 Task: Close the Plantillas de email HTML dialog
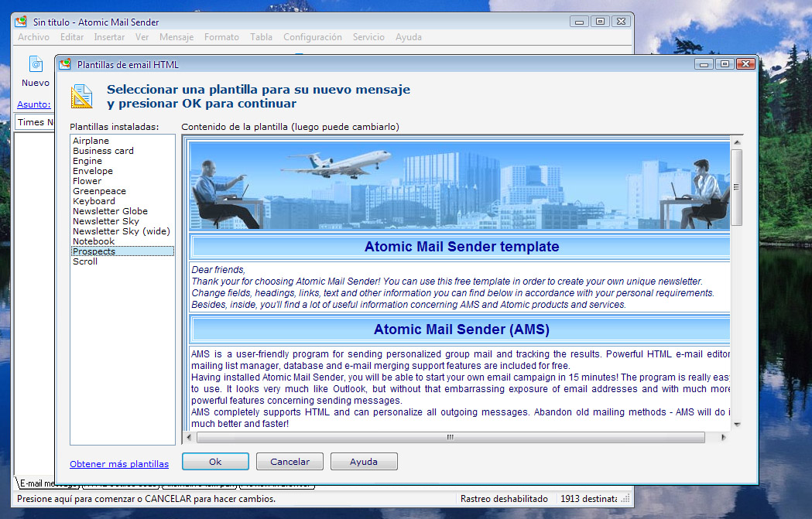pyautogui.click(x=745, y=64)
